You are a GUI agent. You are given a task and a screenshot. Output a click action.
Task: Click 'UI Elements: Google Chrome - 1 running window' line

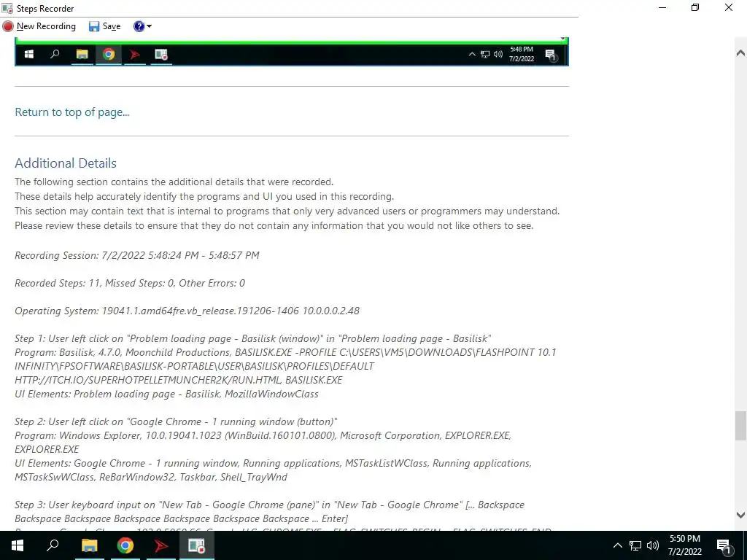click(274, 470)
